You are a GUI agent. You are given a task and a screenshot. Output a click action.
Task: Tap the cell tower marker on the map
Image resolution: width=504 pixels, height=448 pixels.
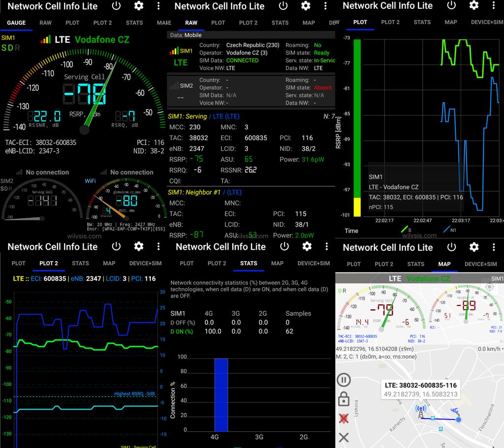click(x=420, y=412)
